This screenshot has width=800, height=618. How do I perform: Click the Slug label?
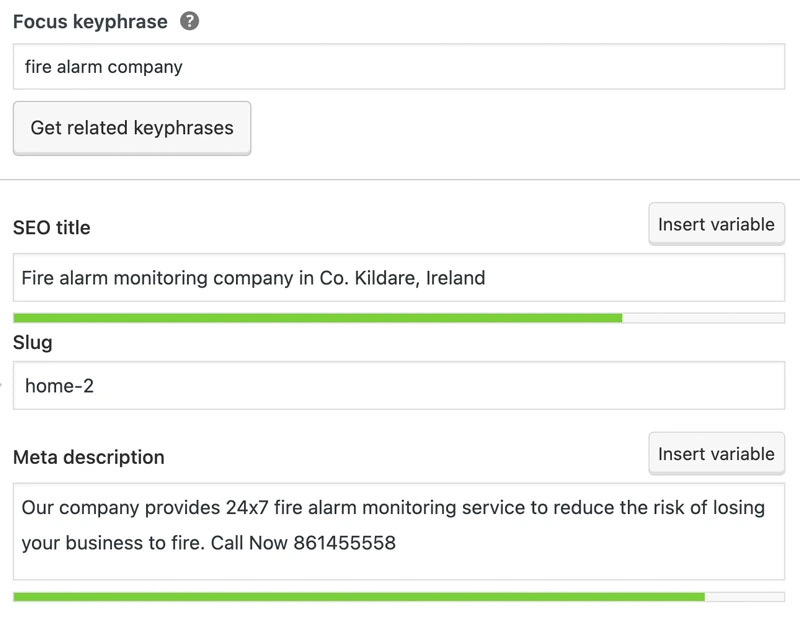coord(33,342)
